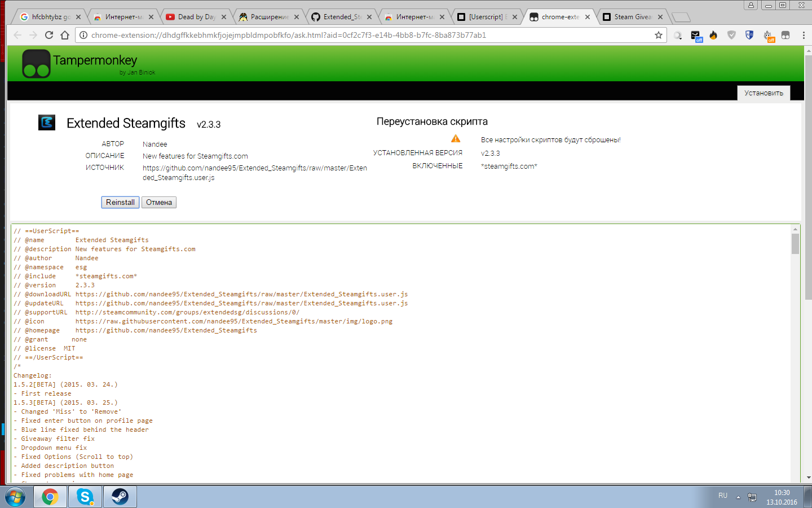The height and width of the screenshot is (508, 812).
Task: Go forward to the next page
Action: point(33,35)
